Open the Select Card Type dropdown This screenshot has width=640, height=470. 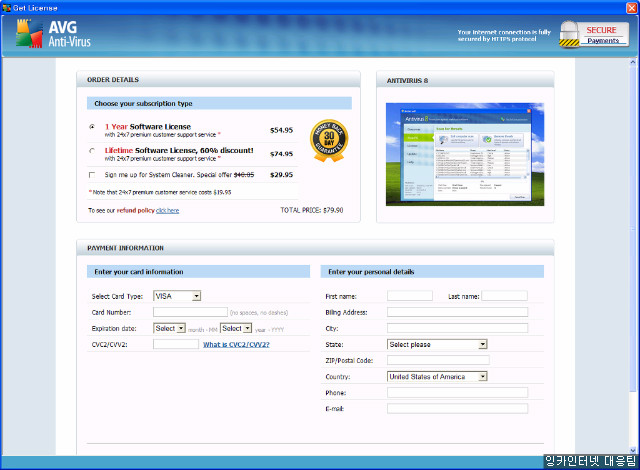coord(177,296)
